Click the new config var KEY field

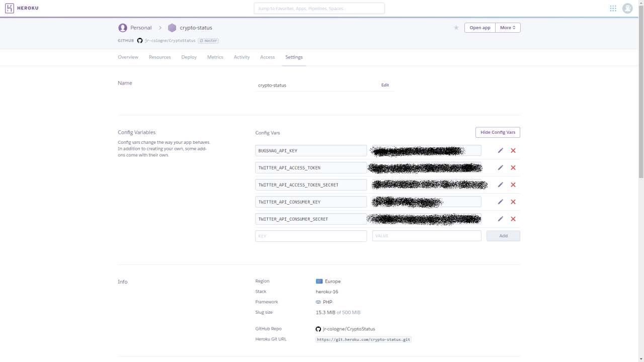(311, 236)
